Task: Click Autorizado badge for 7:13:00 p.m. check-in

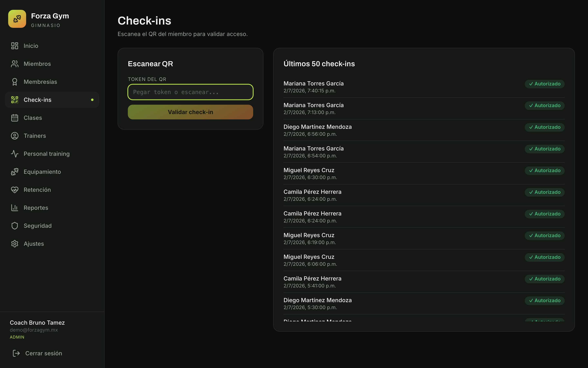Action: click(545, 105)
